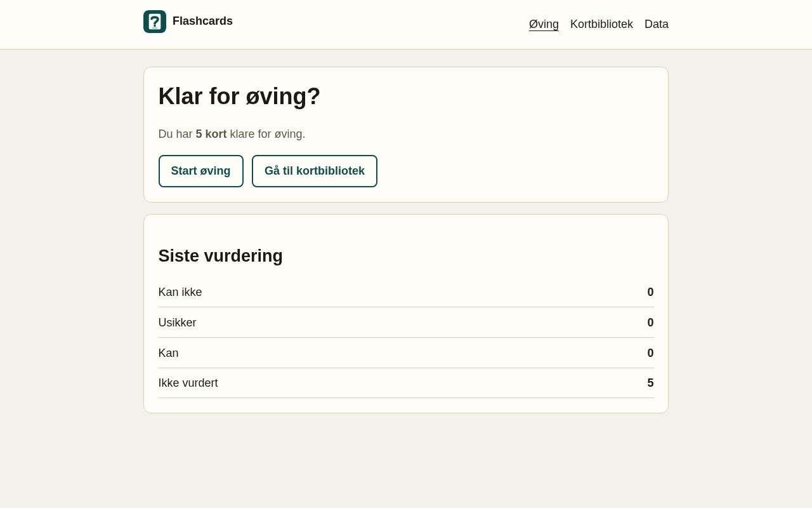812x508 pixels.
Task: Select the Kan ikke row label
Action: pos(180,292)
